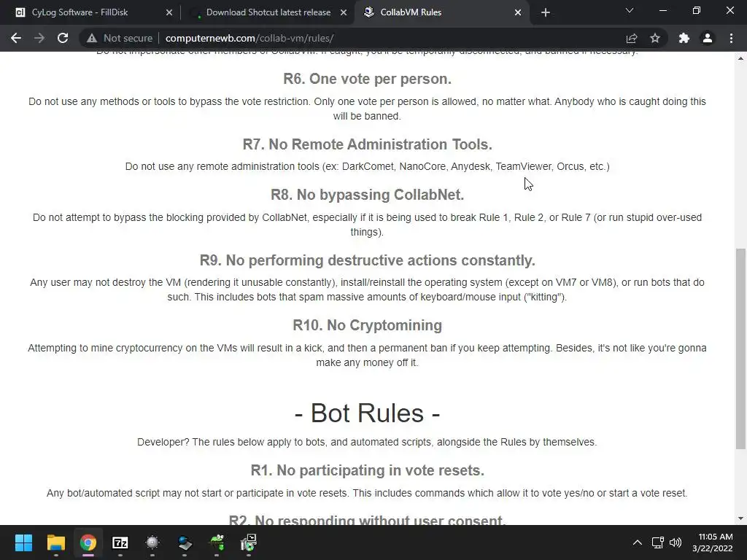Image resolution: width=747 pixels, height=560 pixels.
Task: Open a new browser tab
Action: [546, 12]
